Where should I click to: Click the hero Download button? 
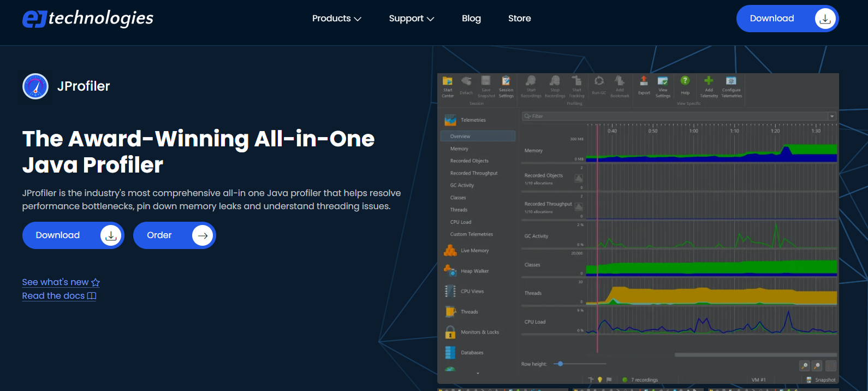(x=73, y=235)
